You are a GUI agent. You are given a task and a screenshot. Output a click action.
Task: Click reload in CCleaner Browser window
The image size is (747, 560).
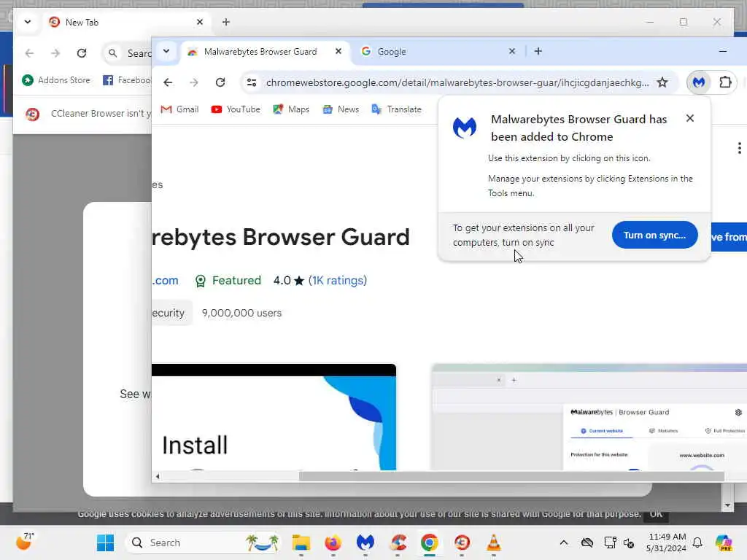click(x=82, y=52)
